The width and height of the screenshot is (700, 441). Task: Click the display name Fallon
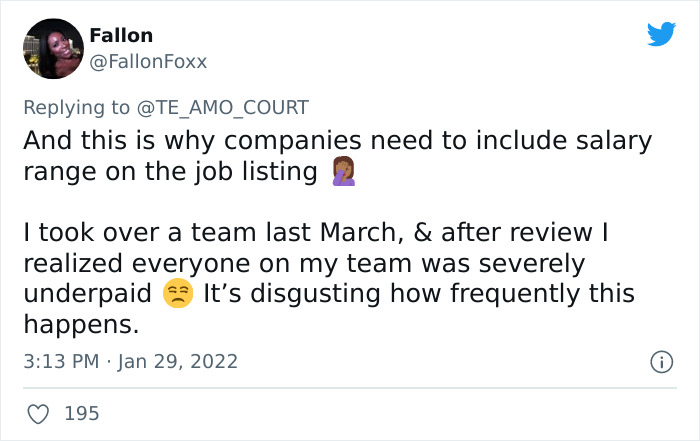[x=121, y=35]
